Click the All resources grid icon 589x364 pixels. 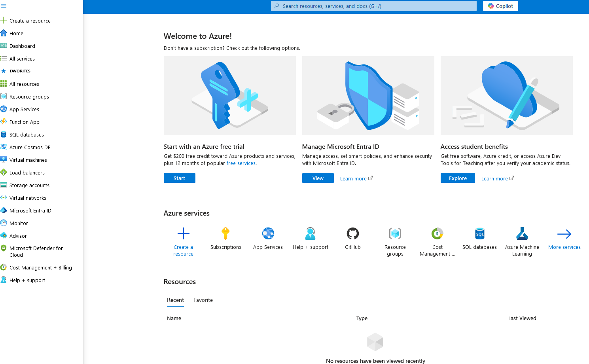pos(4,83)
